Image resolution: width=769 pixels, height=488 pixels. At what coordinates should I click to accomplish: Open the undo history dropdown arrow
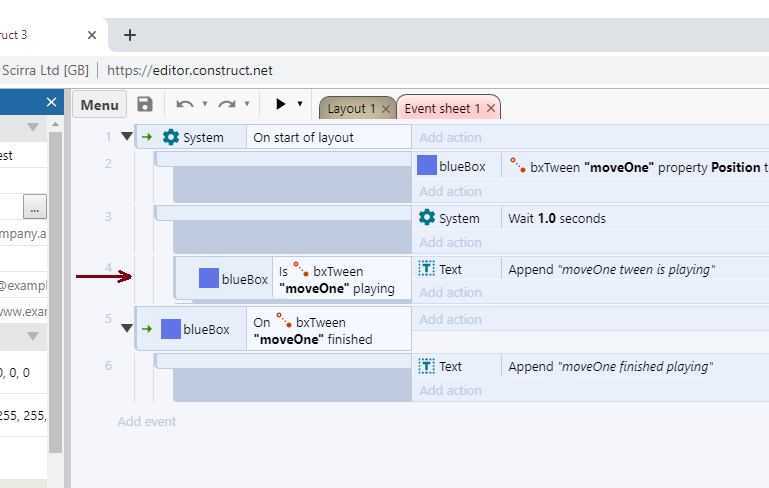205,103
